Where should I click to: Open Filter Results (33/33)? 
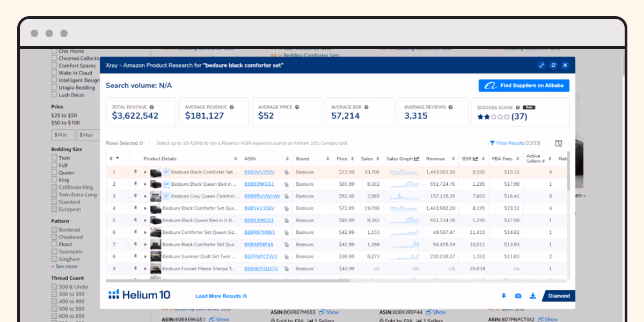point(515,143)
